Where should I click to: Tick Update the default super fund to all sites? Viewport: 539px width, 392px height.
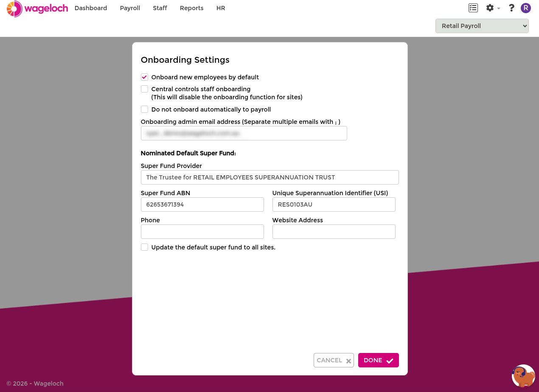pyautogui.click(x=145, y=247)
